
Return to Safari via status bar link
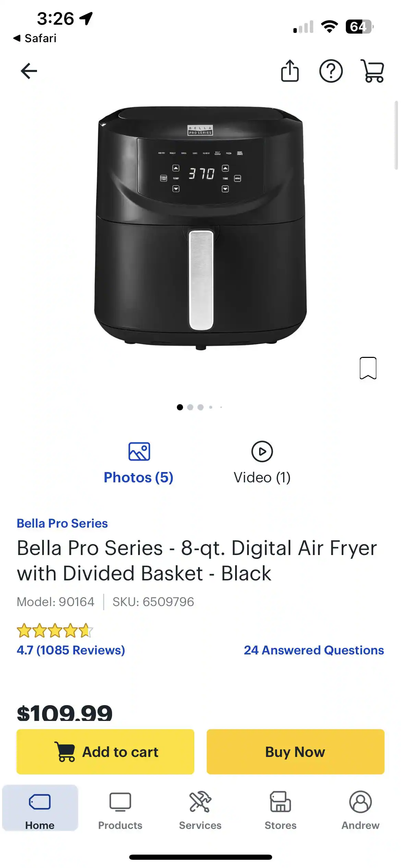point(35,38)
